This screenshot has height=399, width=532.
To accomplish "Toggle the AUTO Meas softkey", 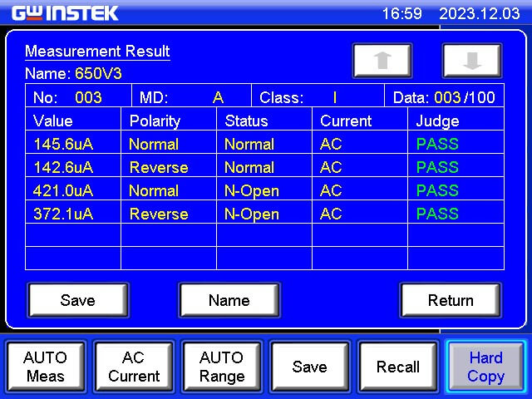I will tap(45, 367).
